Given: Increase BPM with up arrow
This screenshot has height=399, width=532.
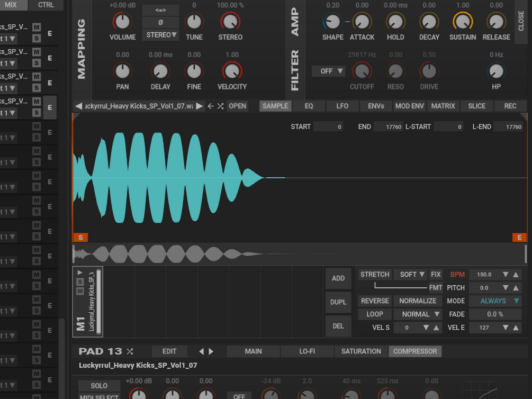Looking at the screenshot, I should click(x=516, y=275).
